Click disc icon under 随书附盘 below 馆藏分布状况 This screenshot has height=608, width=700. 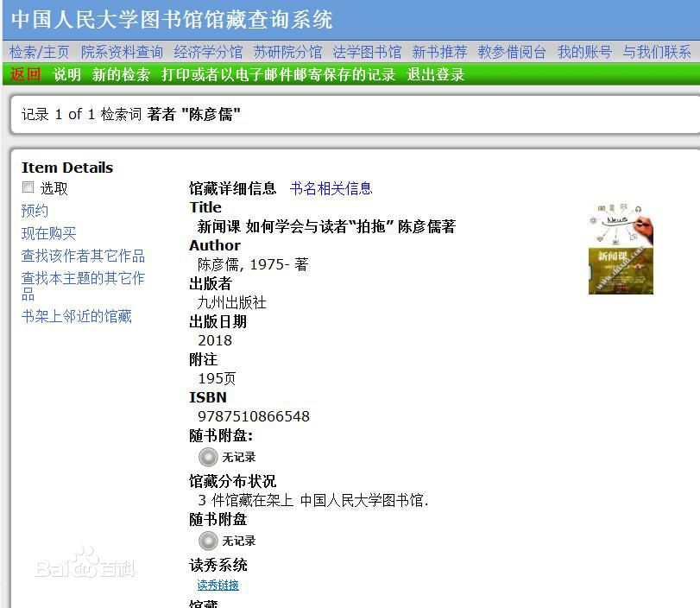208,541
